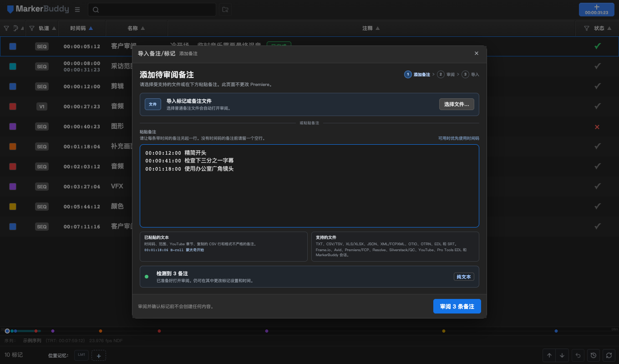Image resolution: width=619 pixels, height=364 pixels.
Task: Click the palette icon in the table header
Action: pyautogui.click(x=16, y=28)
